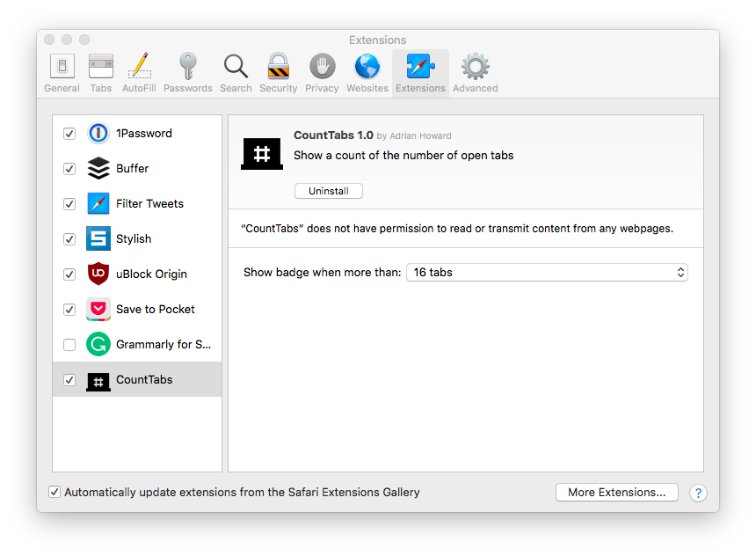Click the extension description about open tabs

(403, 156)
